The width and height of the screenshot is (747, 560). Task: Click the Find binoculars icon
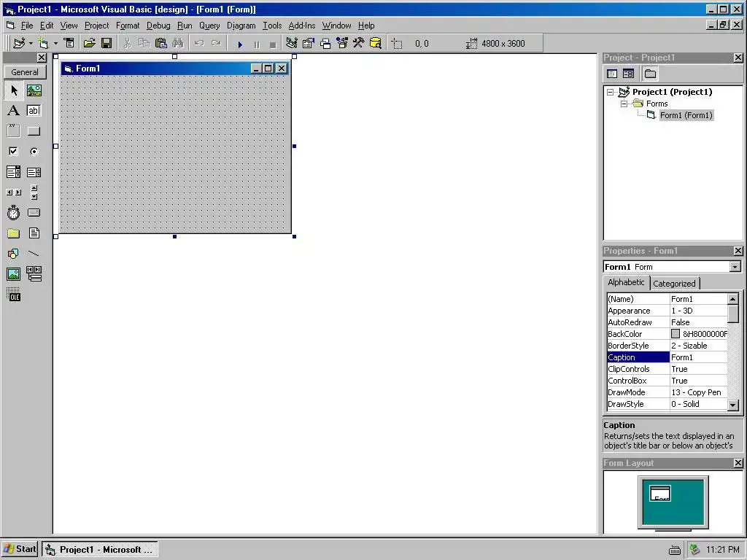click(x=178, y=43)
